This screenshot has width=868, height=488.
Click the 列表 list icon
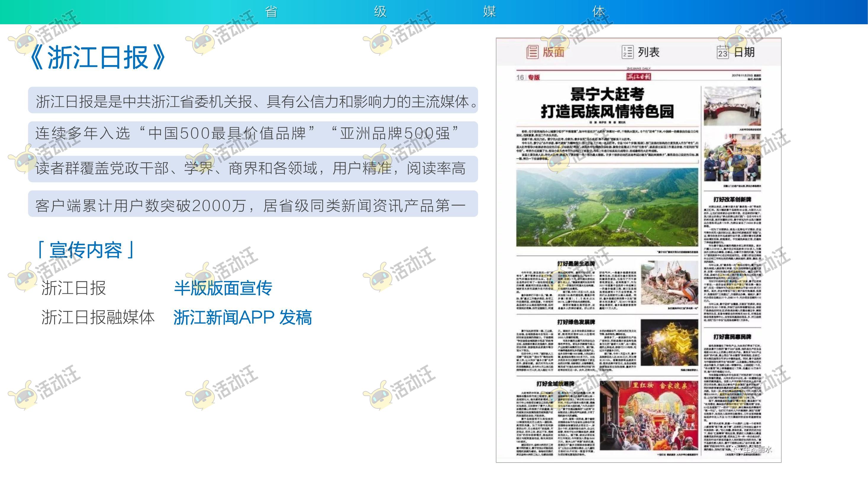pos(627,52)
